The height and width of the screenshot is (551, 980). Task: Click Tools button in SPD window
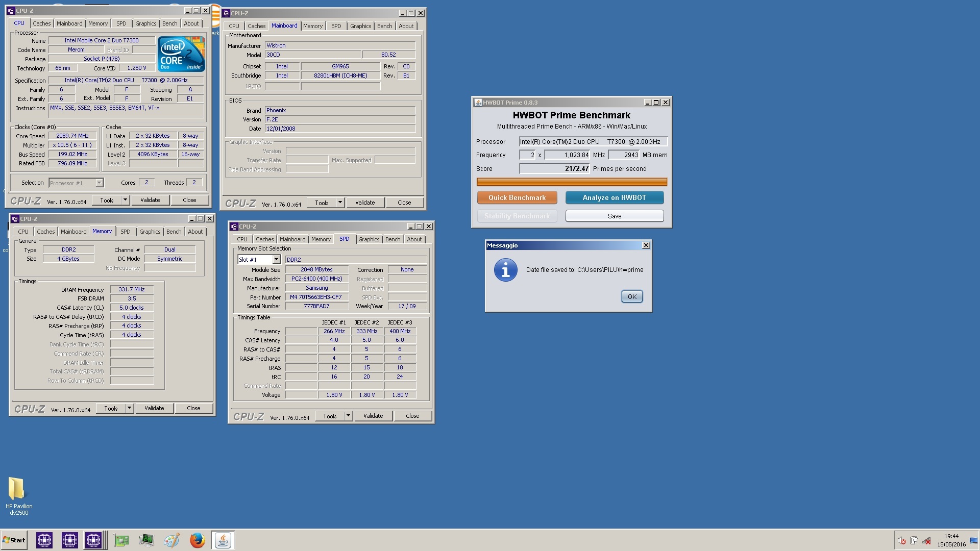[x=330, y=416]
